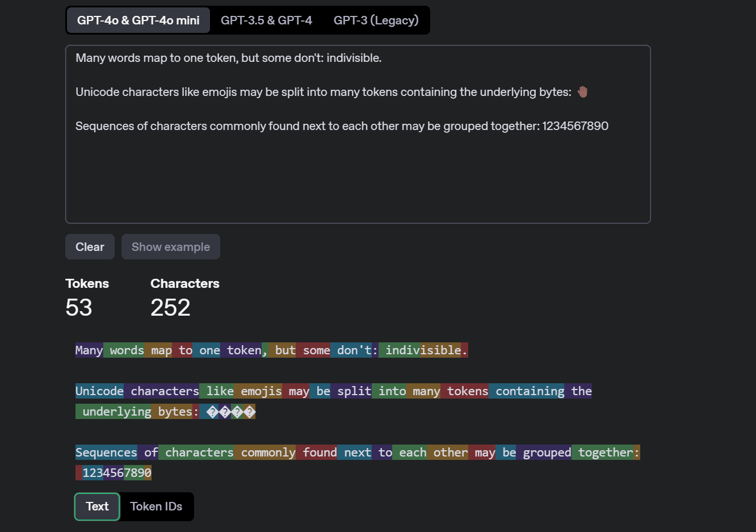
Task: Click the word 'indivisible.' in the input box
Action: [x=354, y=58]
